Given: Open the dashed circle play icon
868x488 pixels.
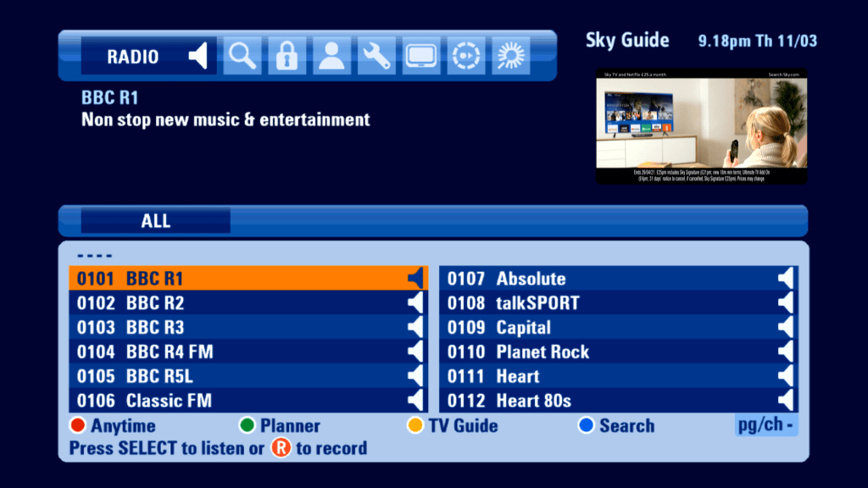Looking at the screenshot, I should (465, 56).
